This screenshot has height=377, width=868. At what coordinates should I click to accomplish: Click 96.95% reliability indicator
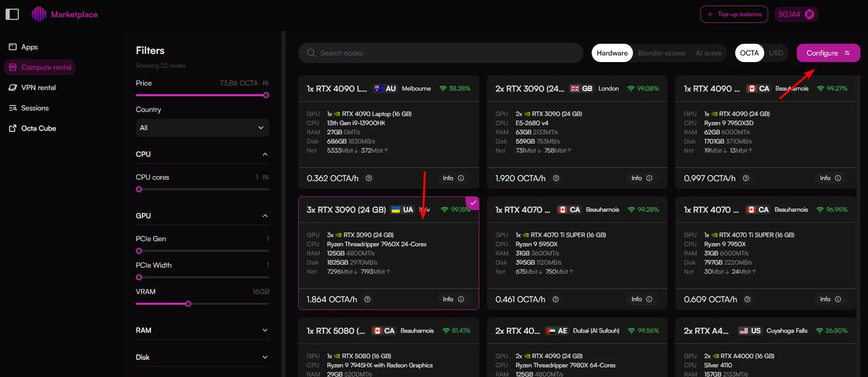point(832,210)
